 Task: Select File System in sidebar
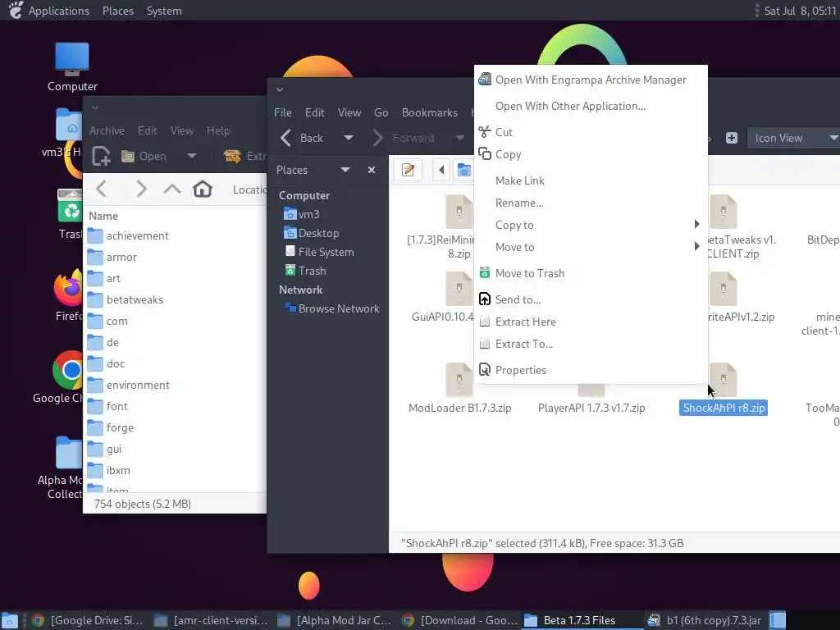319,252
